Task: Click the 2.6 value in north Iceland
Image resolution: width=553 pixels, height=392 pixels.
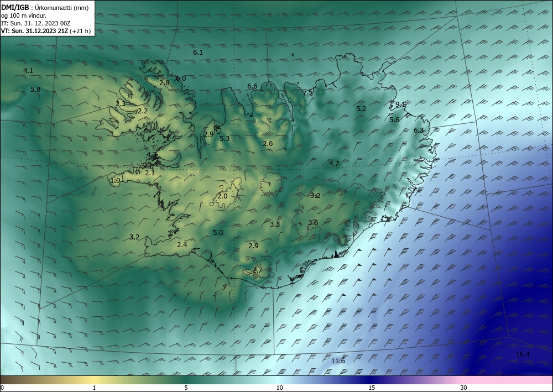Action: 268,144
